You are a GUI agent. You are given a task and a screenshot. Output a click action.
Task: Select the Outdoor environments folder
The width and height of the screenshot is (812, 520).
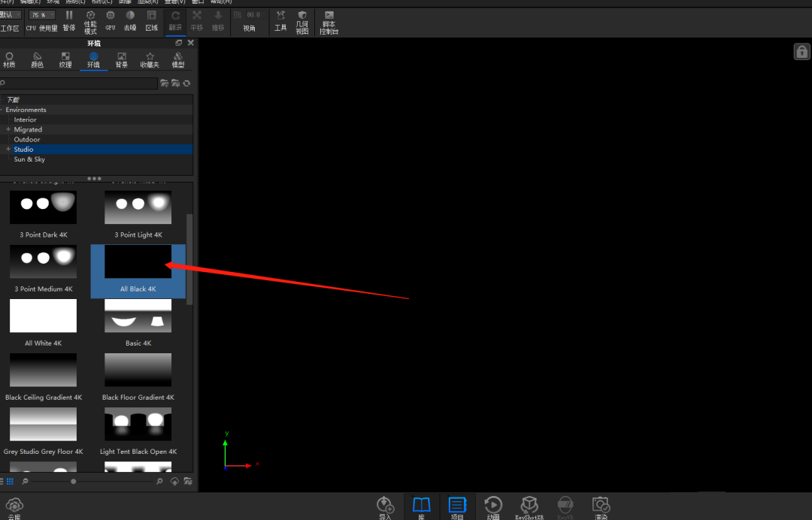click(x=27, y=139)
